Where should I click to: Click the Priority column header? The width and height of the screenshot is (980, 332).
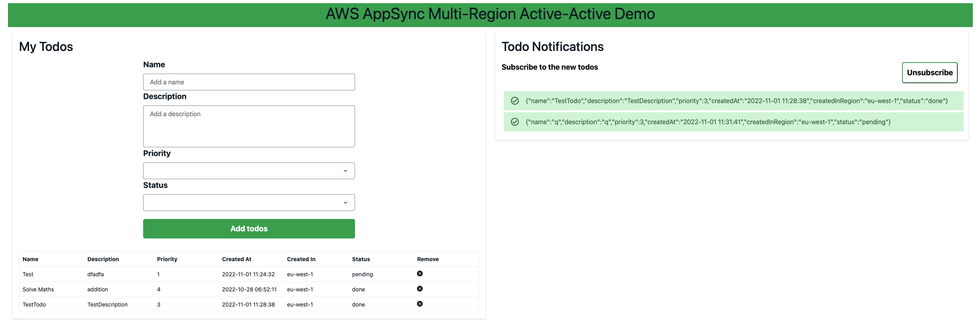coord(167,259)
